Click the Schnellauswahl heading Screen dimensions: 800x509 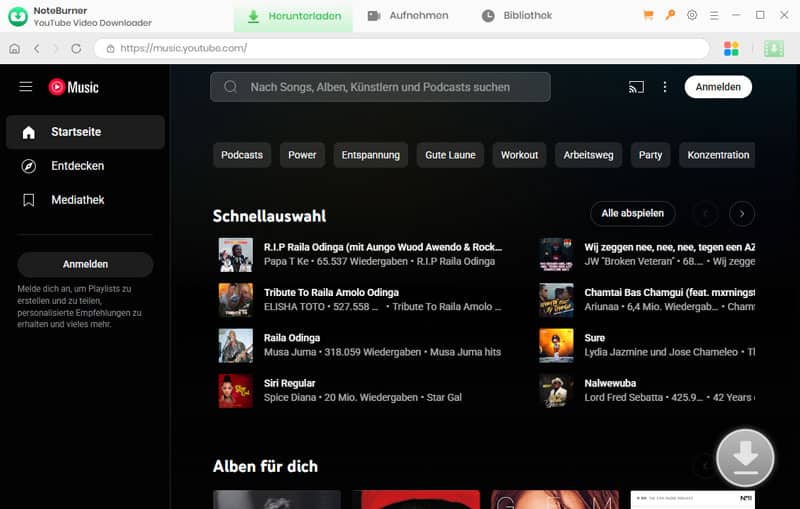coord(269,216)
